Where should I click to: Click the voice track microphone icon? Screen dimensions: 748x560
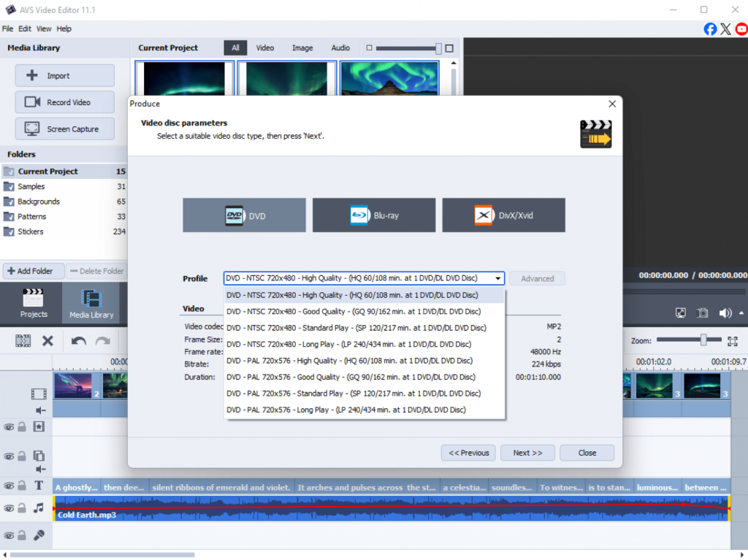(39, 535)
